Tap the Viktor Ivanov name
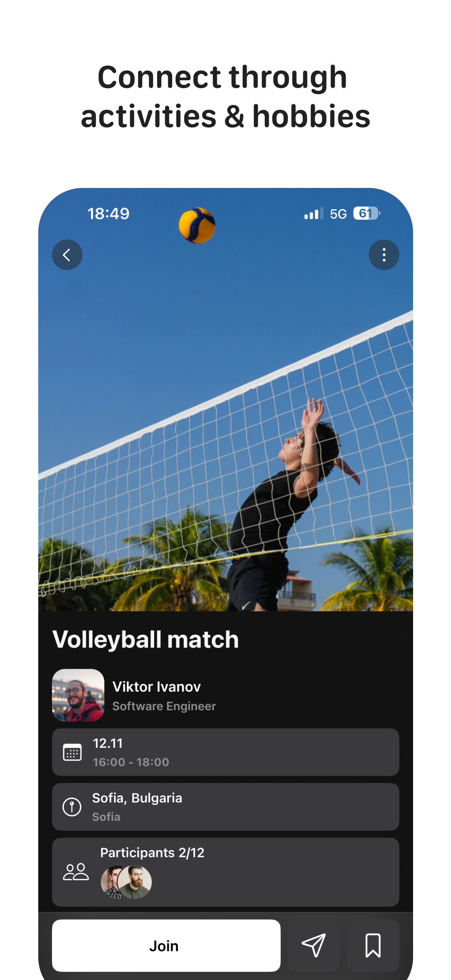Viewport: 451px width, 980px height. [157, 687]
